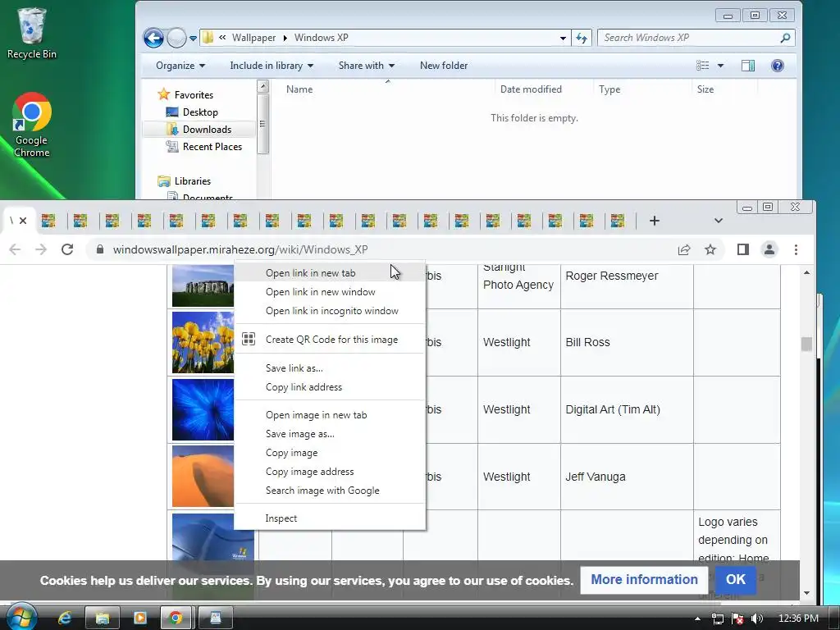Screen dimensions: 840x630
Task: Bookmark this page with the star icon
Action: [710, 249]
